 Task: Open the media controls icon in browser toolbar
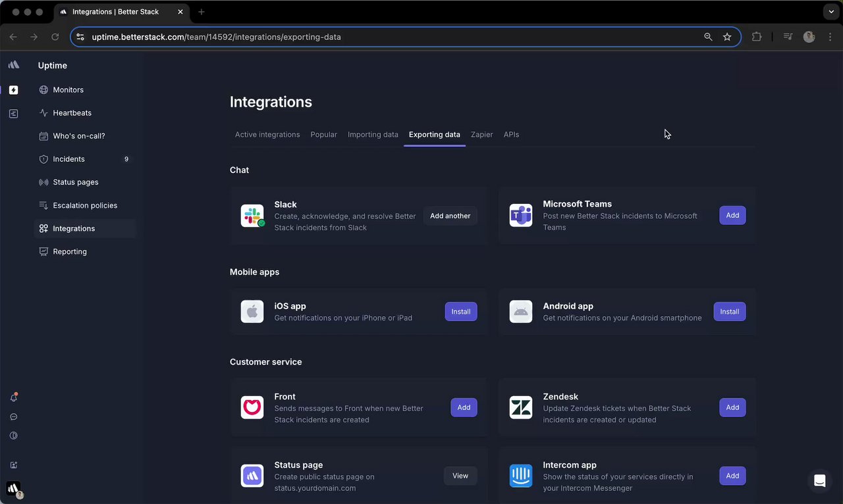tap(788, 37)
